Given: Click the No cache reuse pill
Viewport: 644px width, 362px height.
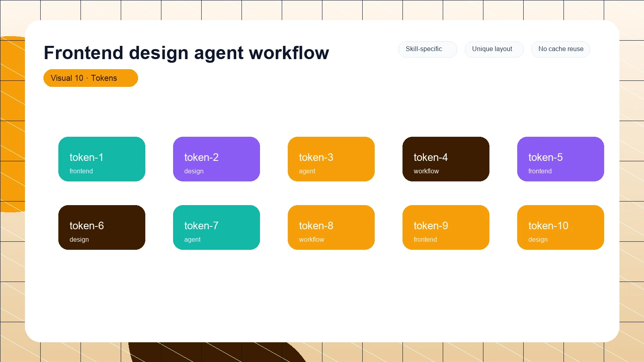Looking at the screenshot, I should pos(560,49).
